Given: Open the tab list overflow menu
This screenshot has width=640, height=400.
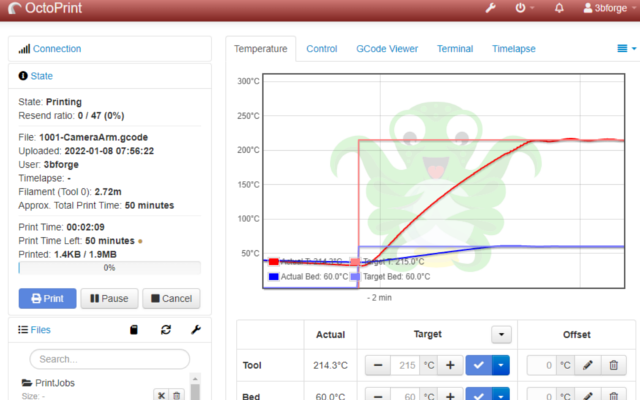Looking at the screenshot, I should tap(627, 49).
